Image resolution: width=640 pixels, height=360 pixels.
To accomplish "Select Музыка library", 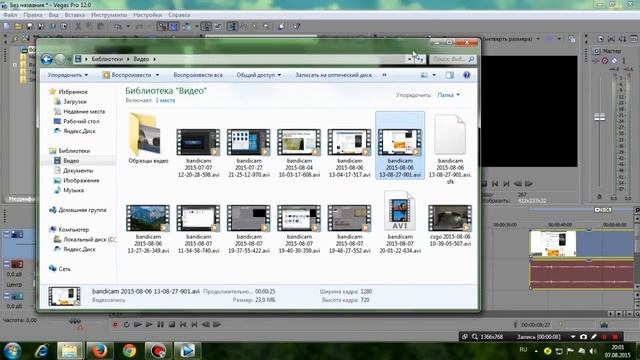I will [x=73, y=190].
